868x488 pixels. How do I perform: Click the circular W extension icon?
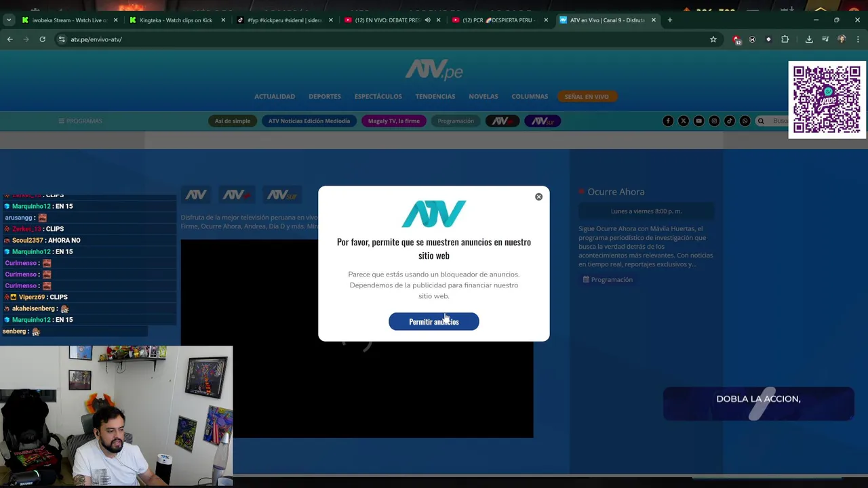pyautogui.click(x=752, y=39)
